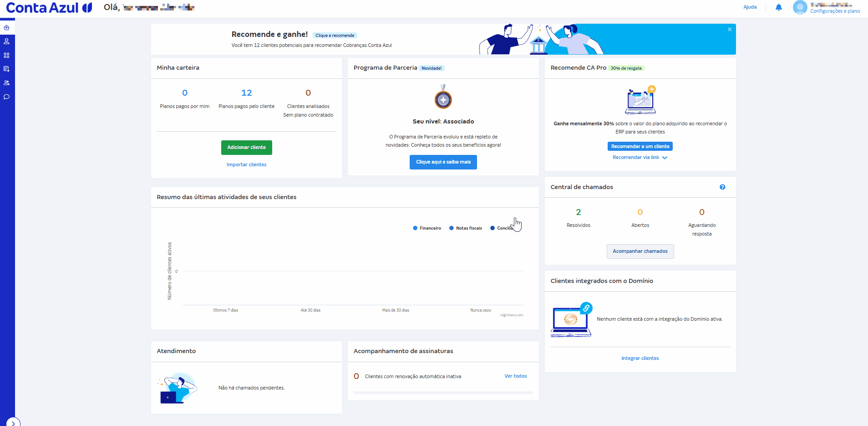Click the Nunca usou axis label
The height and width of the screenshot is (426, 868).
pyautogui.click(x=481, y=310)
